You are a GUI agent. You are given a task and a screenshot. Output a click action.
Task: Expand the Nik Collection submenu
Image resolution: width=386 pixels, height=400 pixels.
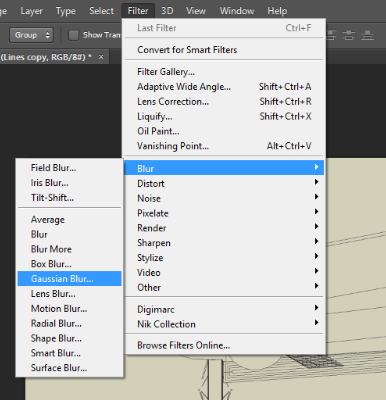click(224, 324)
